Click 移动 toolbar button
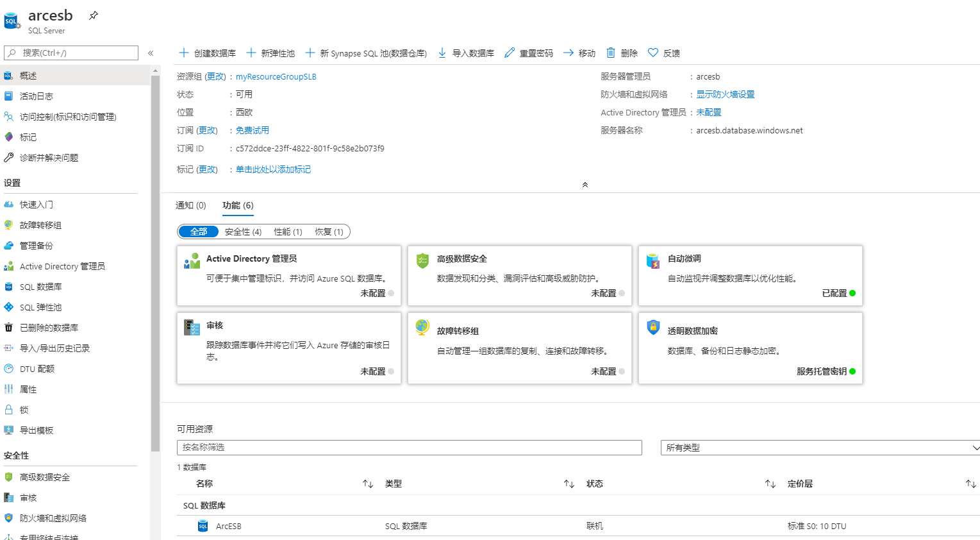The height and width of the screenshot is (540, 980). [579, 53]
